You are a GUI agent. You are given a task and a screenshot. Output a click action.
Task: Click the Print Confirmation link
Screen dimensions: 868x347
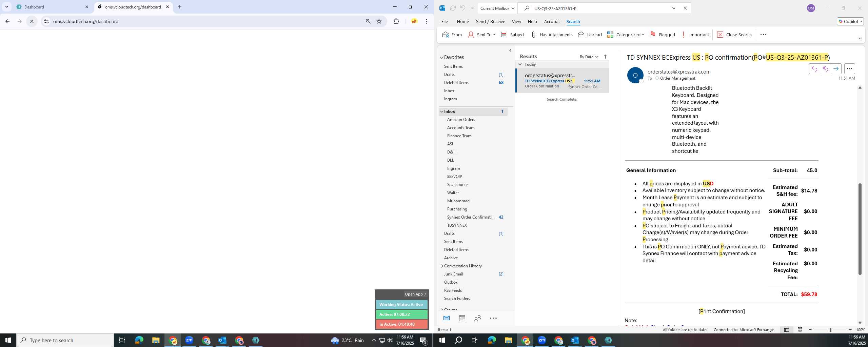(x=722, y=311)
